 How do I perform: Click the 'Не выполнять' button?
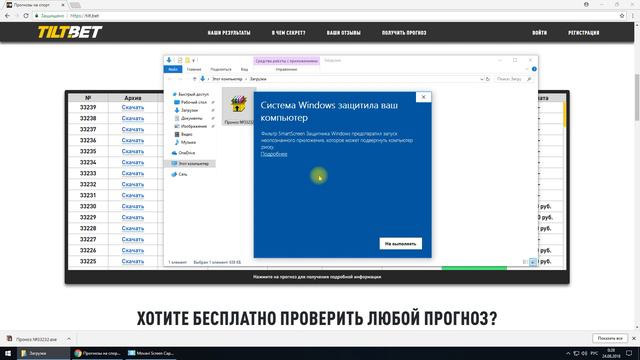pos(400,244)
